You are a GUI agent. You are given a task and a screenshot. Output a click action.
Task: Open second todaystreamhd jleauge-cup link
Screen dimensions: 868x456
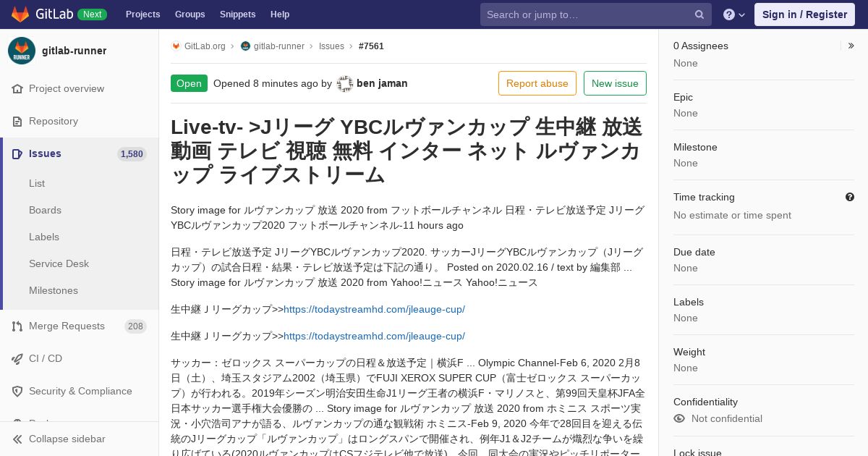374,336
